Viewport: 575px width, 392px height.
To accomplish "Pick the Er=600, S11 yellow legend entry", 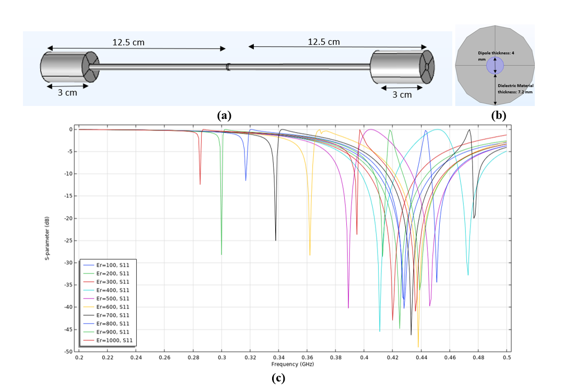I will (107, 307).
